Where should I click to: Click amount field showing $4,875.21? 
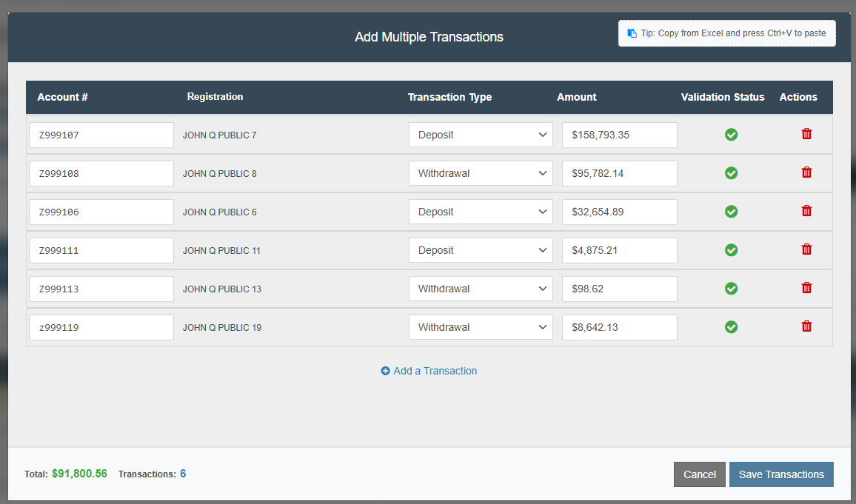point(620,250)
